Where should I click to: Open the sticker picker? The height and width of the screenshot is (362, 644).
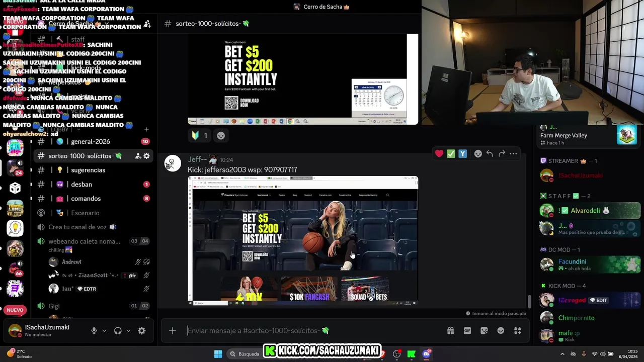pyautogui.click(x=484, y=330)
